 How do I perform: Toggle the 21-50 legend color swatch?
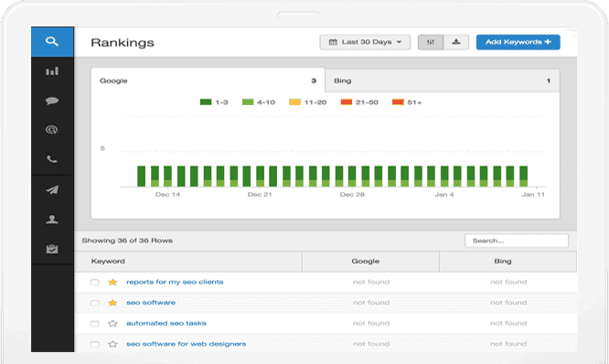(346, 102)
